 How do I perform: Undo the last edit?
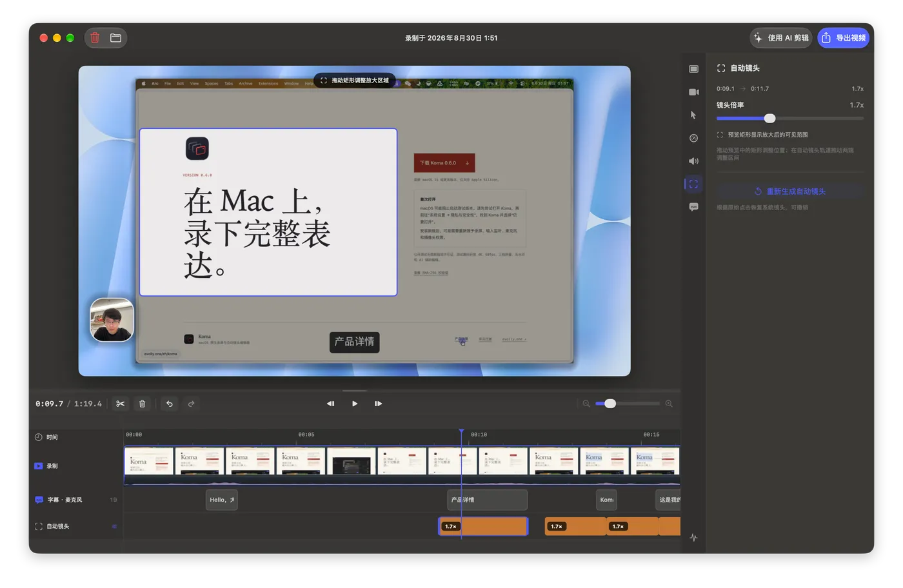(x=170, y=404)
